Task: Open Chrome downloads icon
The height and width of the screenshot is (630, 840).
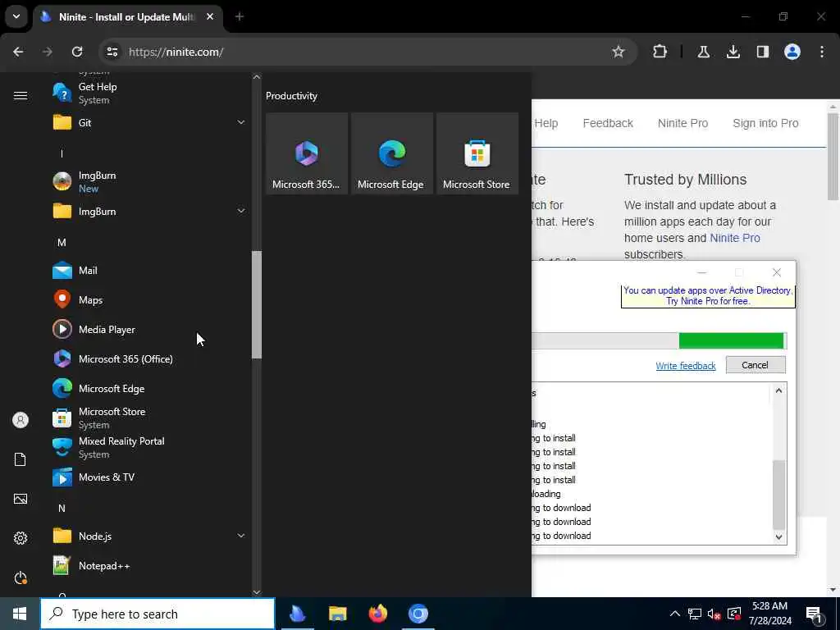Action: 733,52
